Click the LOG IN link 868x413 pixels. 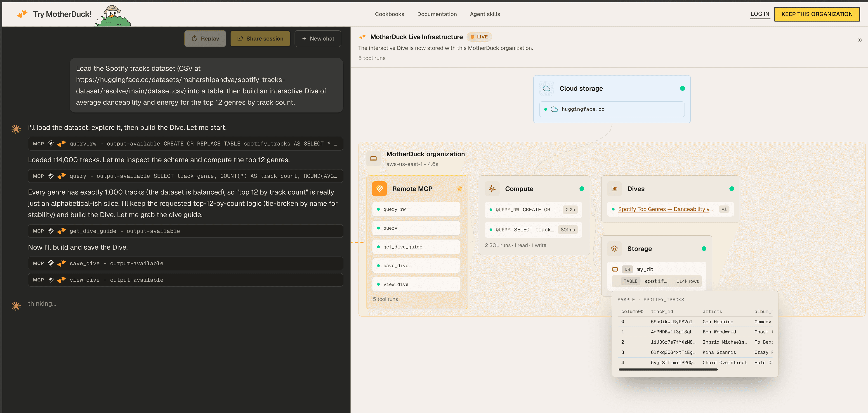click(x=760, y=14)
